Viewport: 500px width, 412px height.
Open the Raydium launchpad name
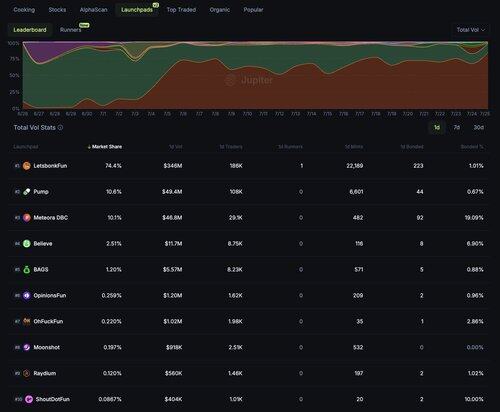45,373
